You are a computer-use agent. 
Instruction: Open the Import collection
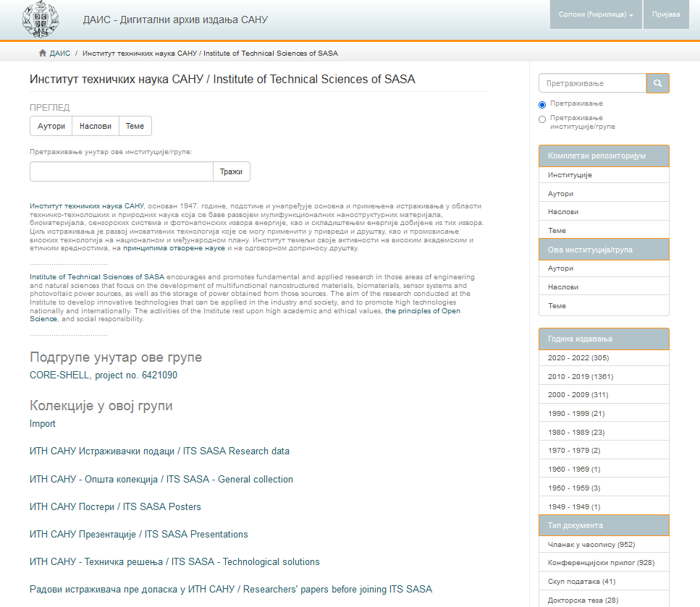point(43,423)
